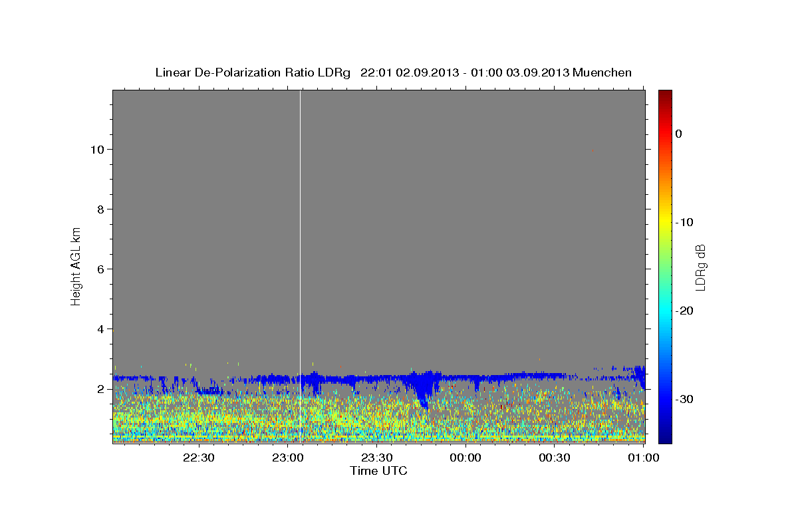Click the height tick label 10
Viewport: 798px width, 532px height.
97,150
